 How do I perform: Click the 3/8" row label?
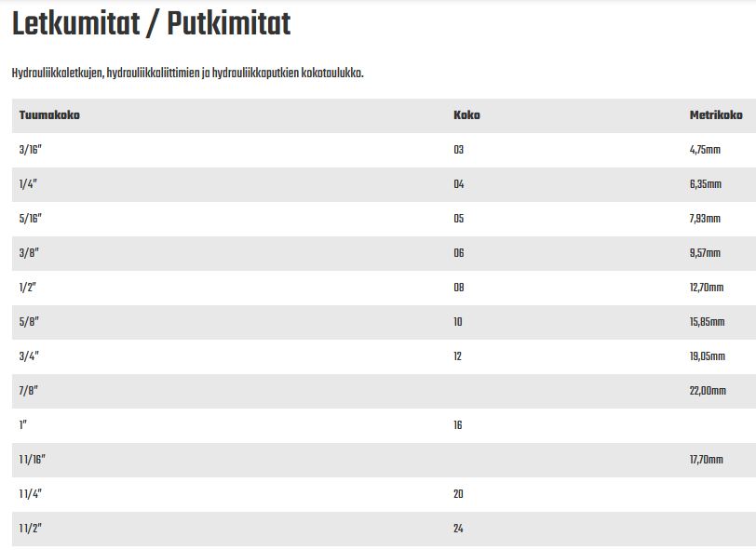click(x=29, y=253)
